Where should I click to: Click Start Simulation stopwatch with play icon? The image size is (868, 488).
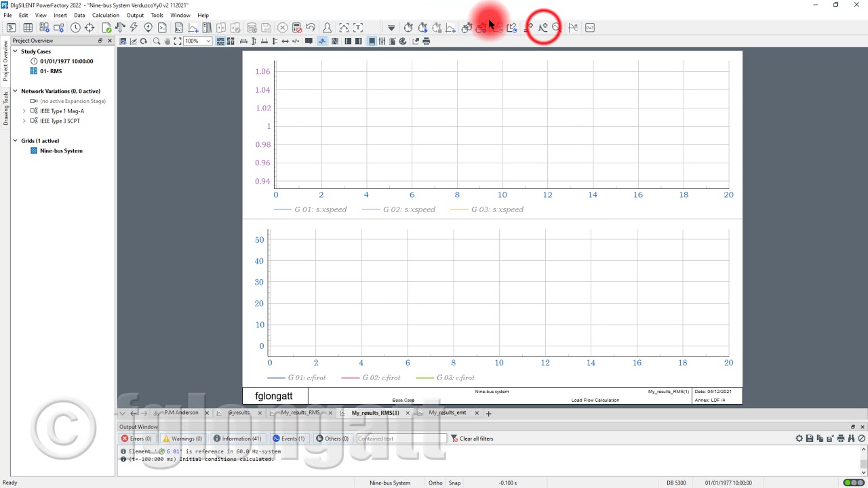(x=422, y=28)
